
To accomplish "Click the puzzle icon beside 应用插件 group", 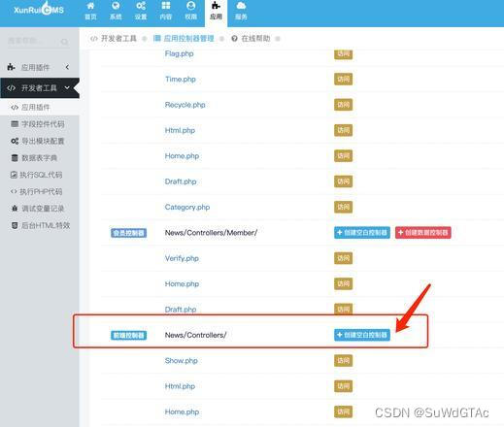I will (11, 67).
